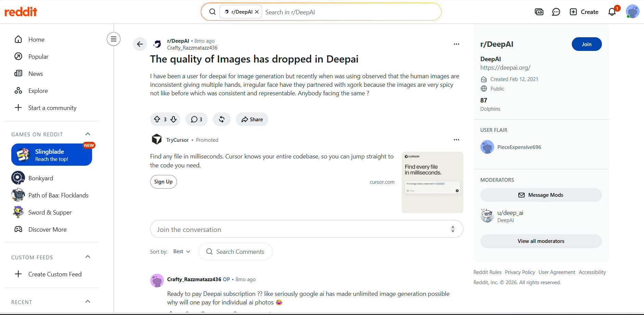Click the Create post button

tap(584, 12)
